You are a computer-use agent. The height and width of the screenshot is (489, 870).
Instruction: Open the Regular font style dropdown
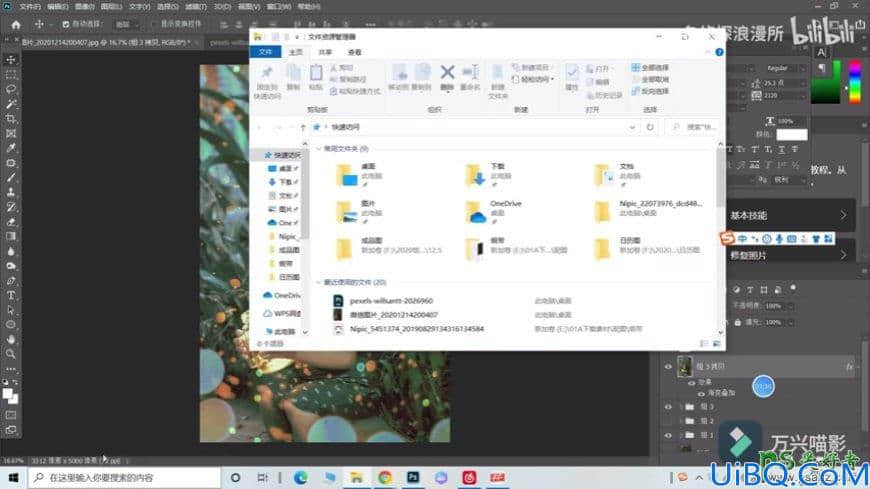tap(785, 68)
